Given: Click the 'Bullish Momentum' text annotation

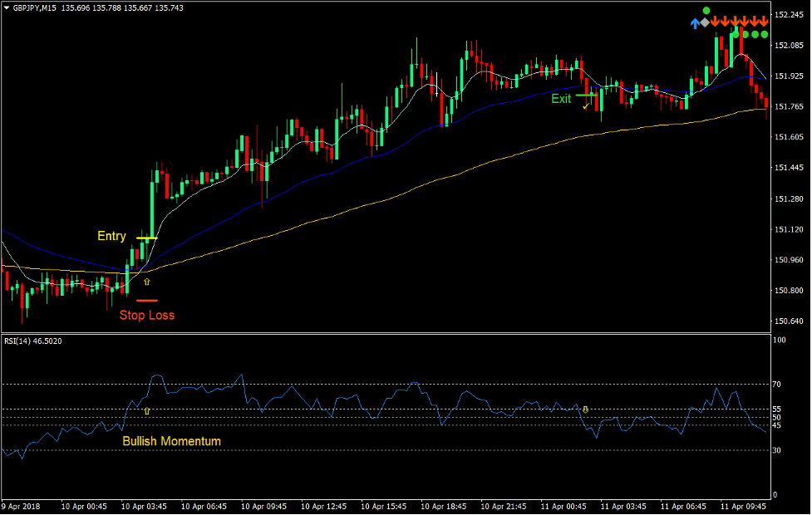Looking at the screenshot, I should click(172, 441).
